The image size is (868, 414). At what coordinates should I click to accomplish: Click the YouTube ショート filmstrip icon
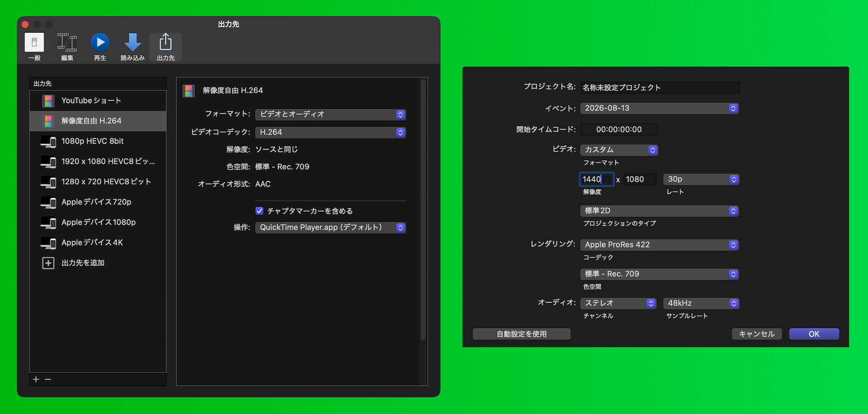click(x=48, y=101)
